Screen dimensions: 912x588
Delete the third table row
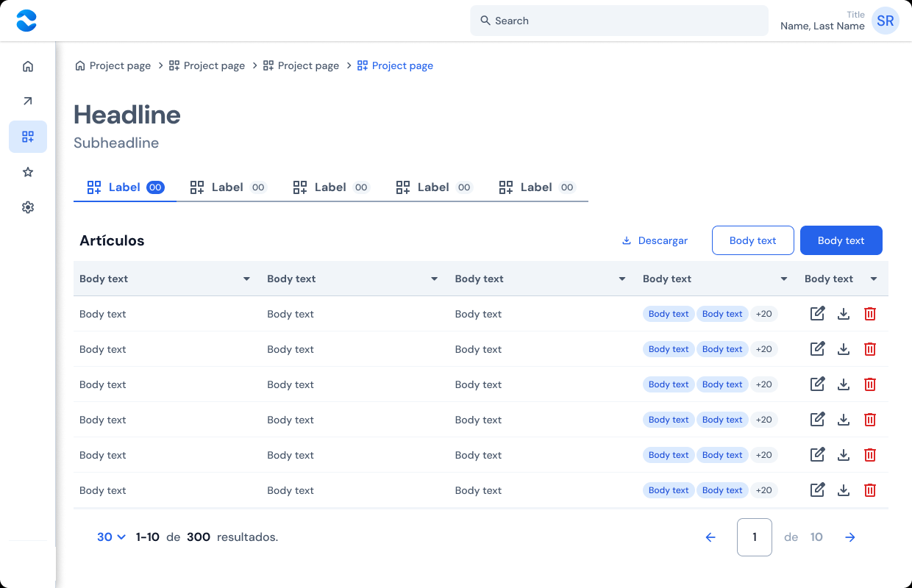coord(870,384)
